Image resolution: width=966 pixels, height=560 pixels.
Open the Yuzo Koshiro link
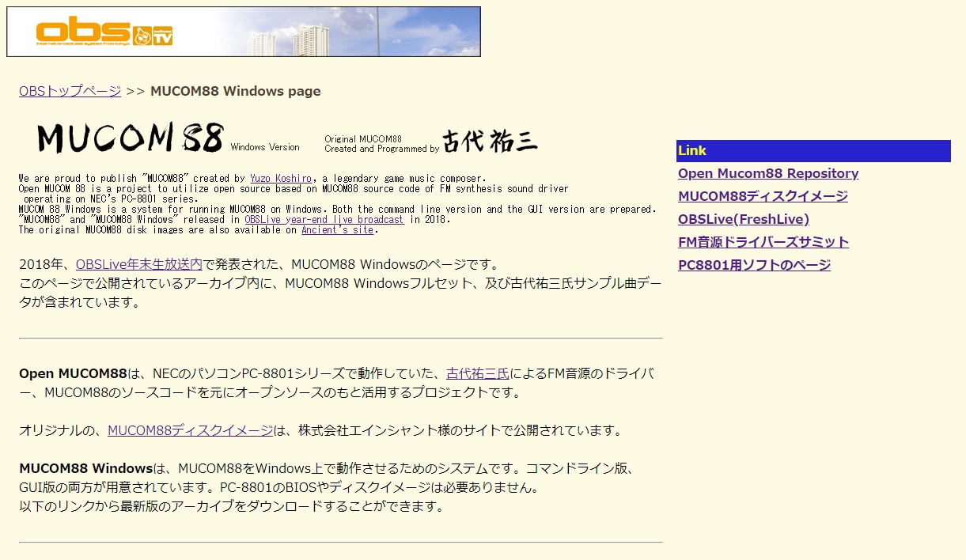coord(281,179)
